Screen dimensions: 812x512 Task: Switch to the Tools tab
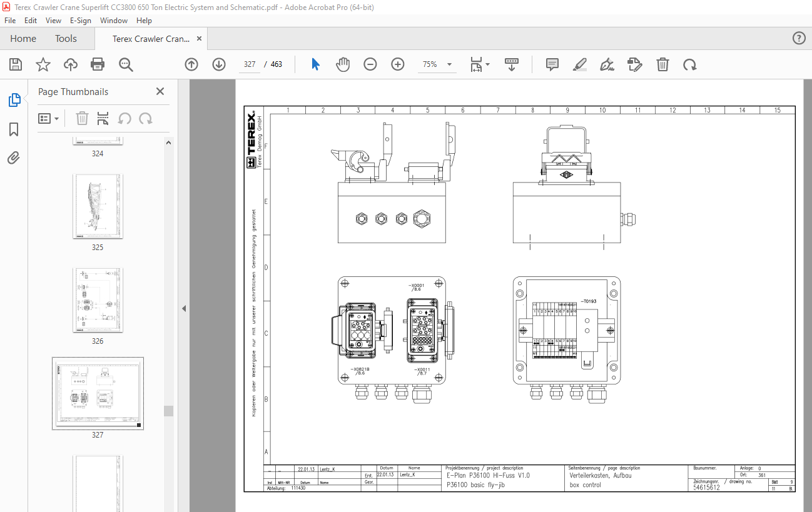tap(66, 38)
